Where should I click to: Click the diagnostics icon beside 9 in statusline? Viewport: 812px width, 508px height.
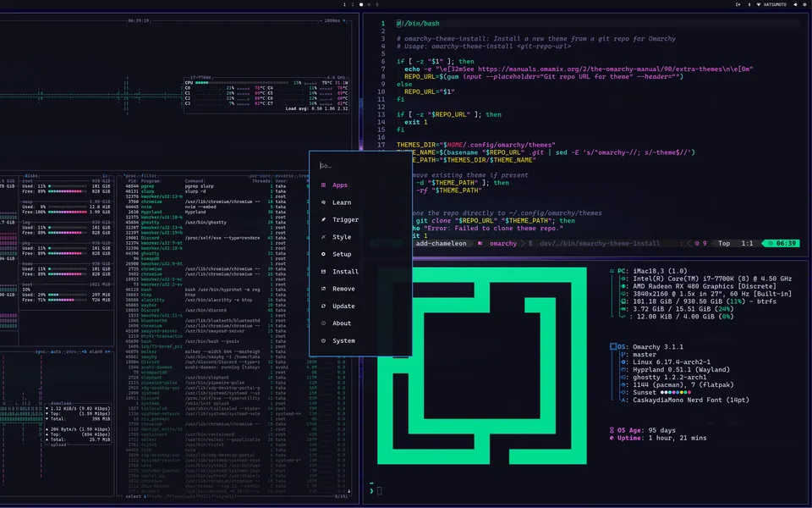point(696,244)
